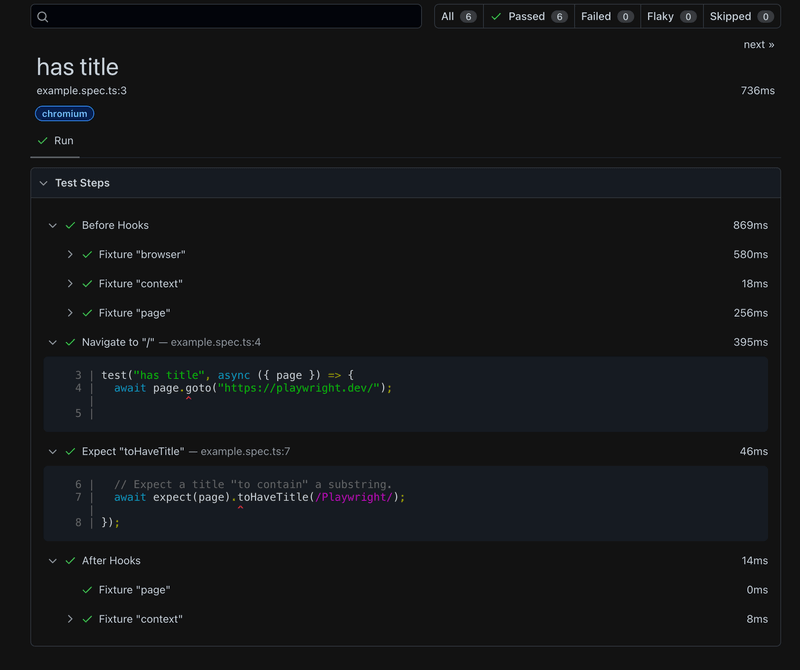Click the green check beside Before Hooks

pos(70,226)
